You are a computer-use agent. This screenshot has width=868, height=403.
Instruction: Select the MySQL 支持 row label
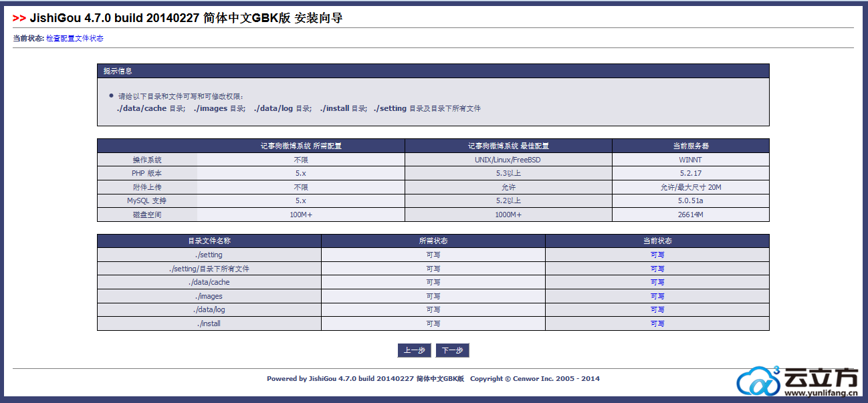point(147,200)
